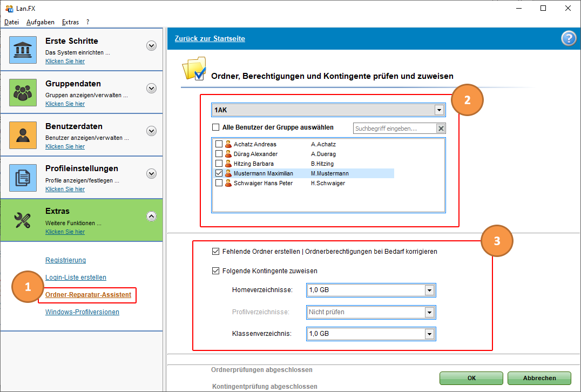Image resolution: width=581 pixels, height=392 pixels.
Task: Open the Datei menu
Action: pos(11,22)
